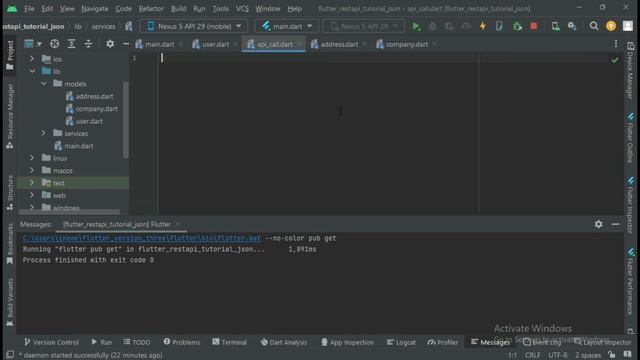
Task: Open the Flutter Outline side panel
Action: (631, 139)
